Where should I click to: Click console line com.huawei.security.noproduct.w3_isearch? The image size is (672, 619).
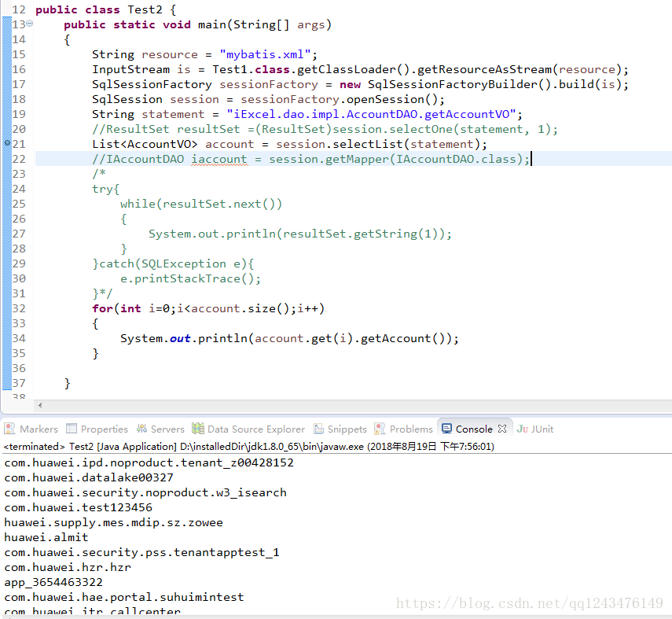(x=145, y=492)
